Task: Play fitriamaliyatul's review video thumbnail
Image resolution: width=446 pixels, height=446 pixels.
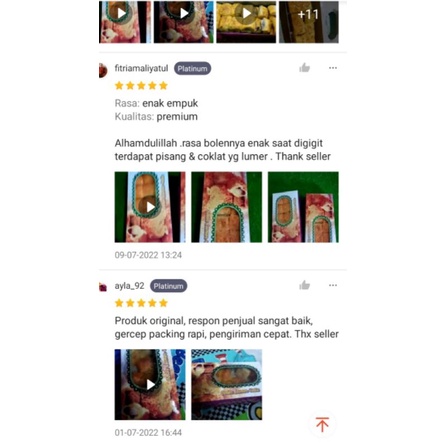Action: pyautogui.click(x=150, y=207)
